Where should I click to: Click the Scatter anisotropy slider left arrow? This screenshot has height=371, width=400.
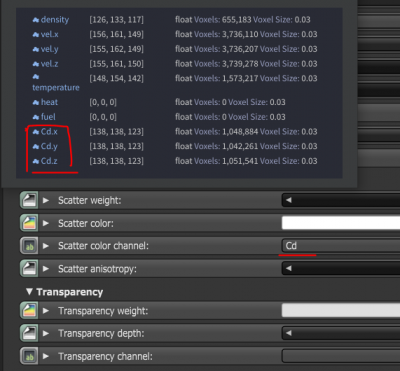(x=289, y=269)
